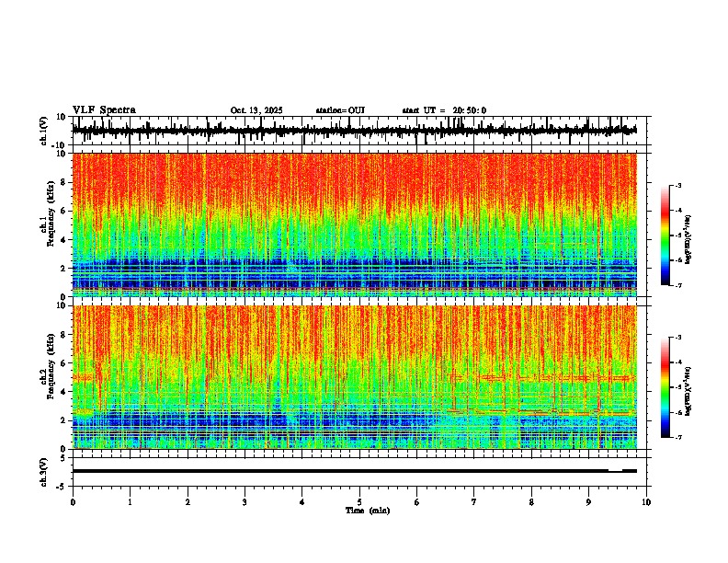Click the ch.3(V) black signal bar

coord(354,471)
